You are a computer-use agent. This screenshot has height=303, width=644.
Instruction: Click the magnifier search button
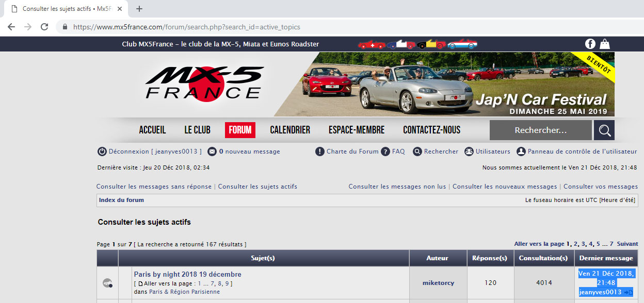pos(604,130)
